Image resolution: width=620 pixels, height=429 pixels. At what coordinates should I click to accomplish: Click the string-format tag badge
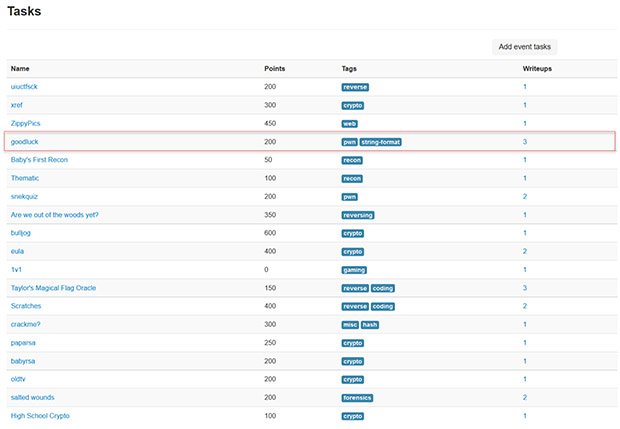tap(380, 142)
